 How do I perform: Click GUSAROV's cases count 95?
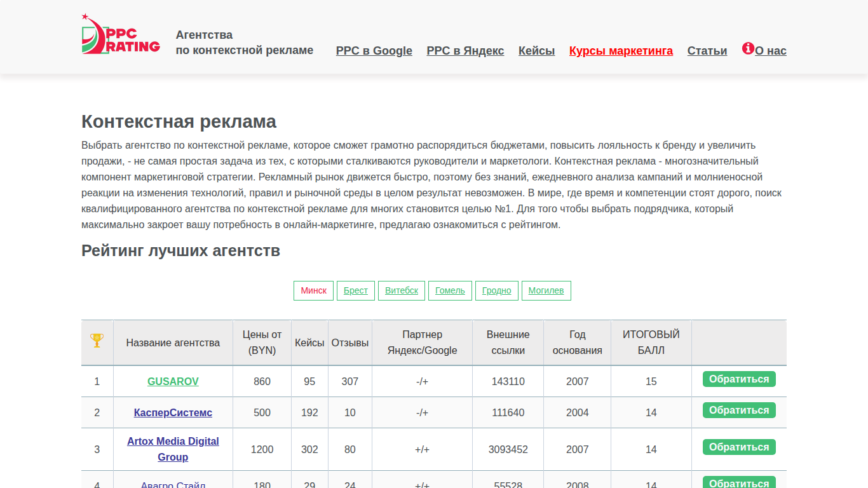tap(309, 381)
